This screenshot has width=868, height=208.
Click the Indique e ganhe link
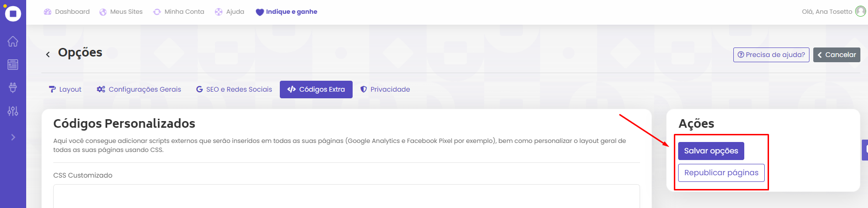(x=286, y=12)
